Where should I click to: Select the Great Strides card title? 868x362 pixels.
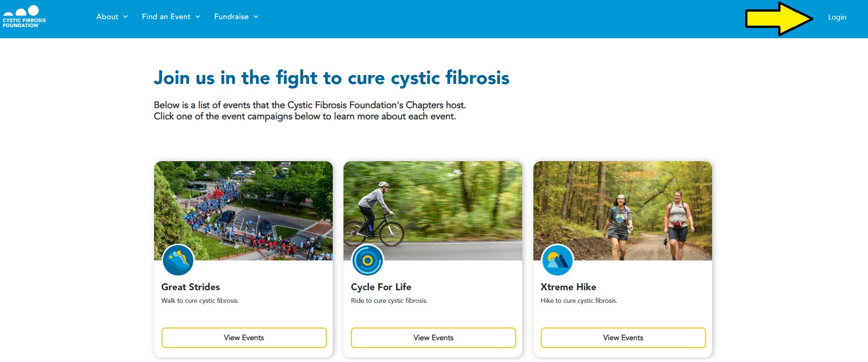coord(190,287)
